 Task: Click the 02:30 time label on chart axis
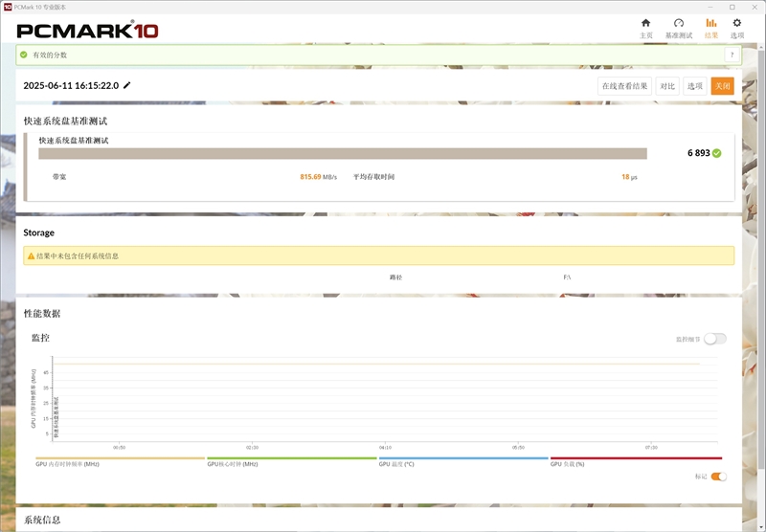[x=252, y=447]
